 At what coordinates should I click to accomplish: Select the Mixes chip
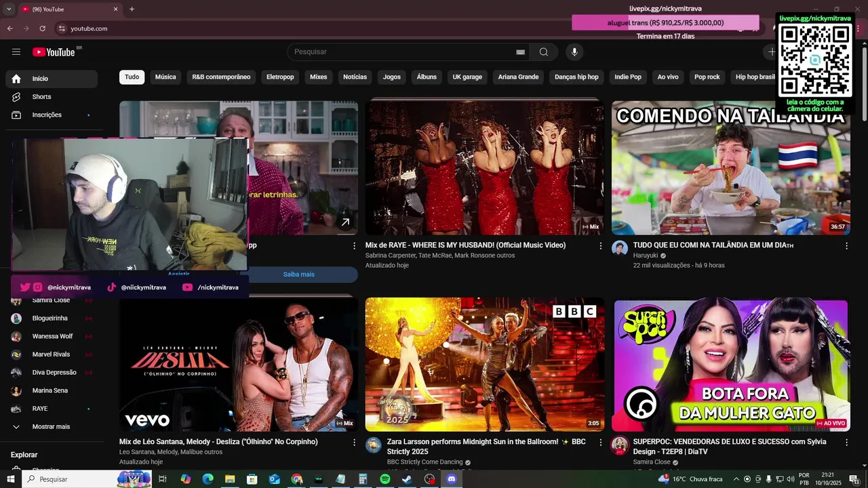319,77
